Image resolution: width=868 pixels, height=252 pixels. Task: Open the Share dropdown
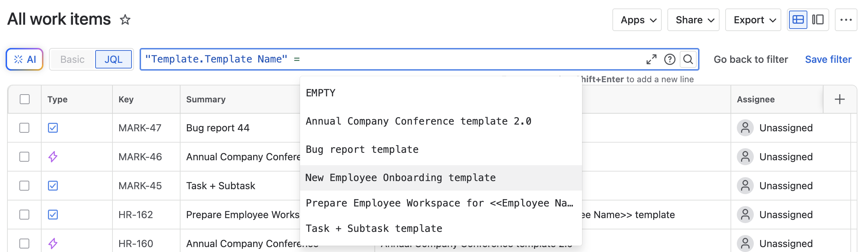pos(693,20)
